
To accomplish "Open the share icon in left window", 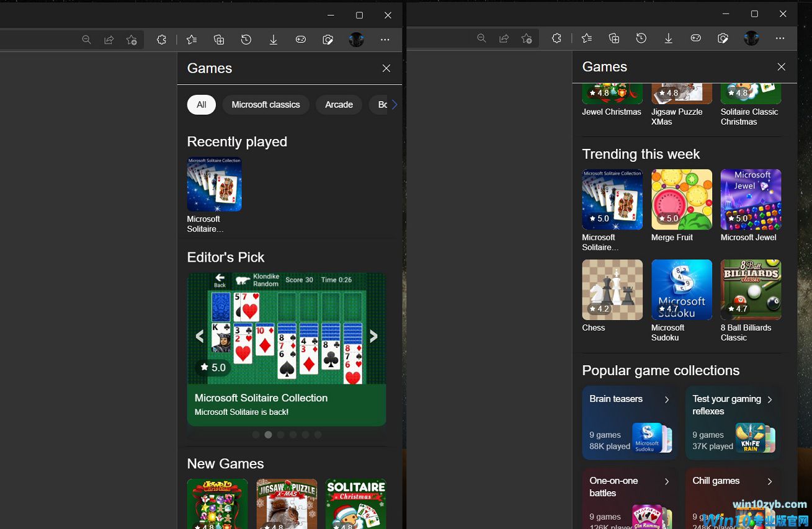I will tap(109, 40).
